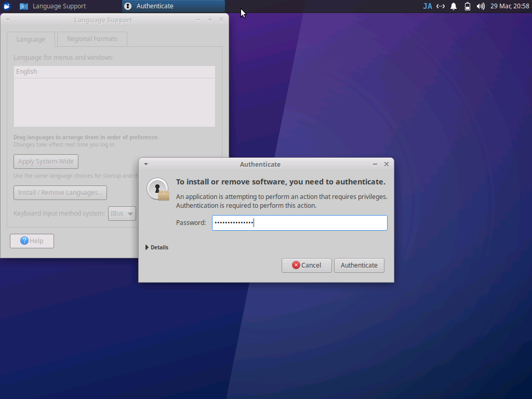The height and width of the screenshot is (399, 532).
Task: Minimize the Authenticate dialog
Action: point(375,164)
